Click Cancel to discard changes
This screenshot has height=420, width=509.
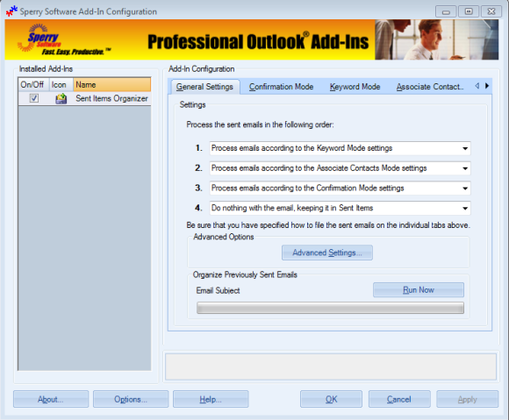point(399,399)
